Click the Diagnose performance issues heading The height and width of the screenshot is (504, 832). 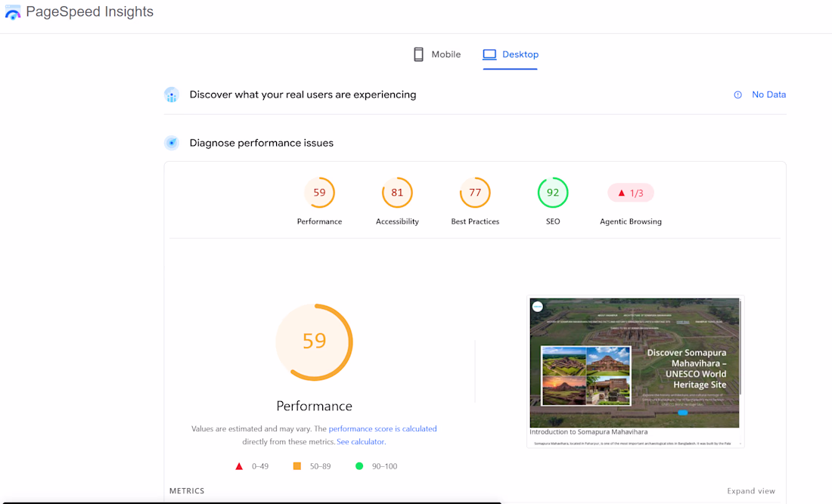click(262, 143)
